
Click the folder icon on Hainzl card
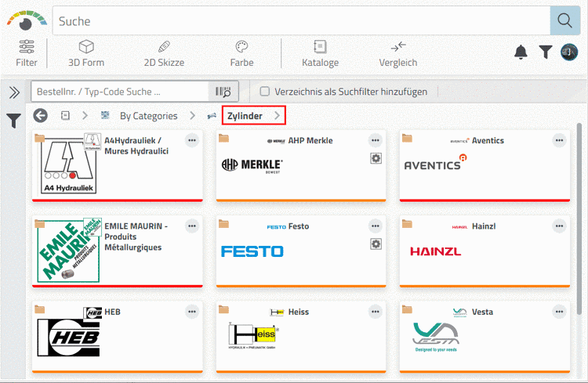coord(407,224)
